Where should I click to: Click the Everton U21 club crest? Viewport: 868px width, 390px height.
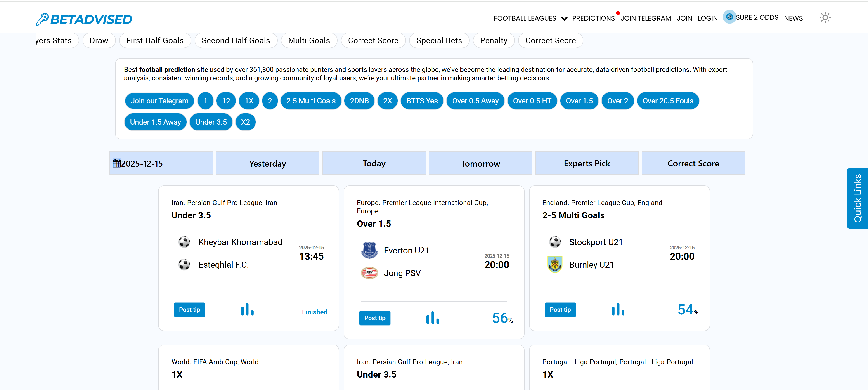[x=369, y=251]
